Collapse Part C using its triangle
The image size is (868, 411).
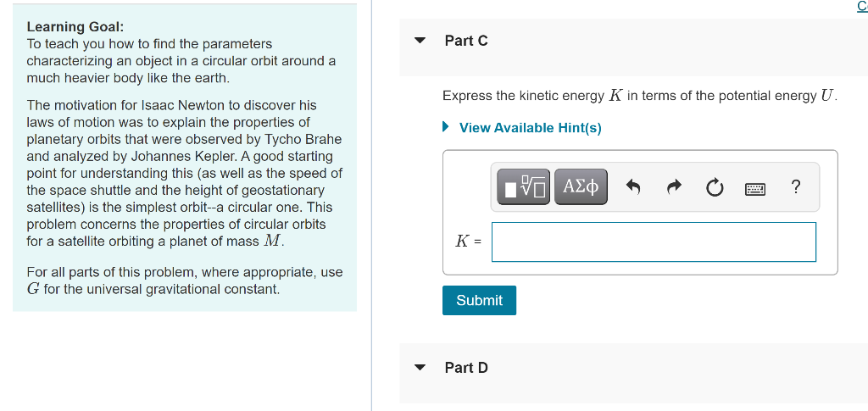[420, 41]
